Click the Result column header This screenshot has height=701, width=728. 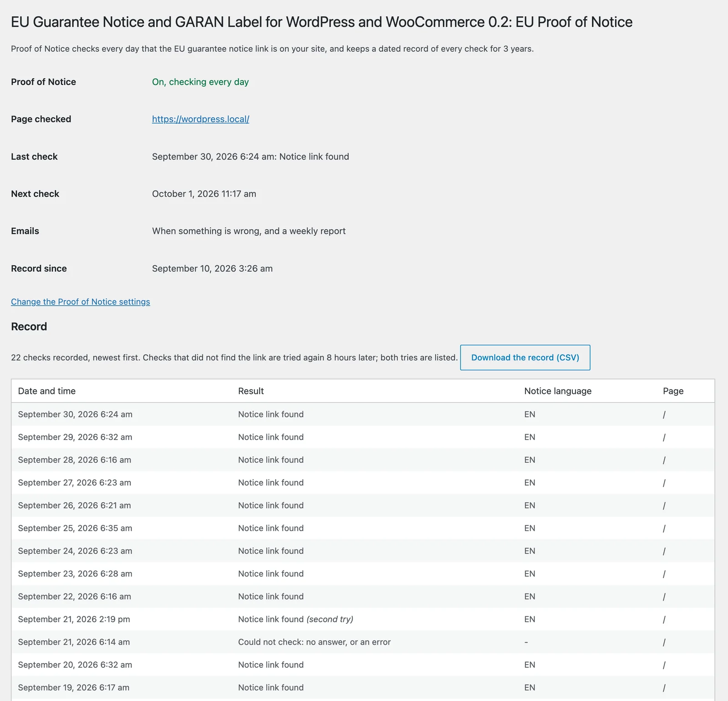[251, 391]
